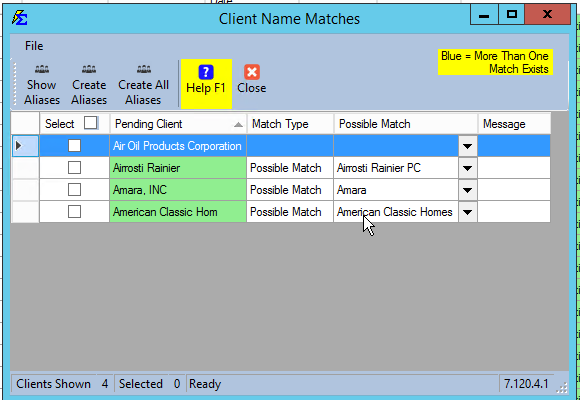Click the version number 7.120.4.1

[526, 384]
